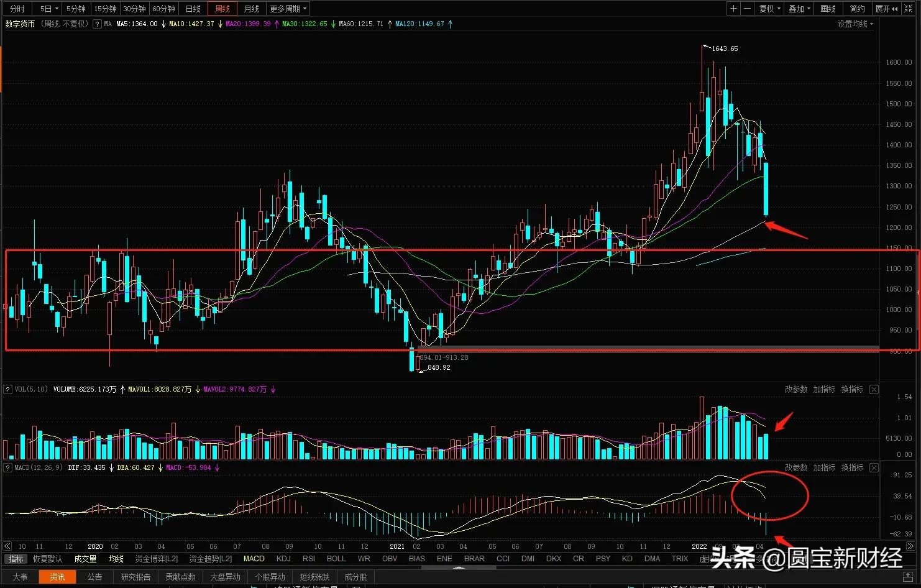Viewport: 921px width, 588px height.
Task: Select the DMI indicator
Action: coord(528,559)
